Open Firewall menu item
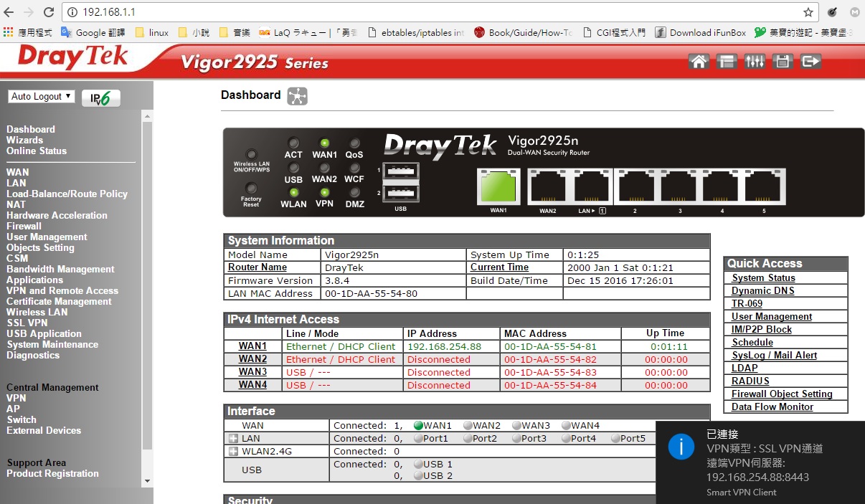 click(x=24, y=227)
